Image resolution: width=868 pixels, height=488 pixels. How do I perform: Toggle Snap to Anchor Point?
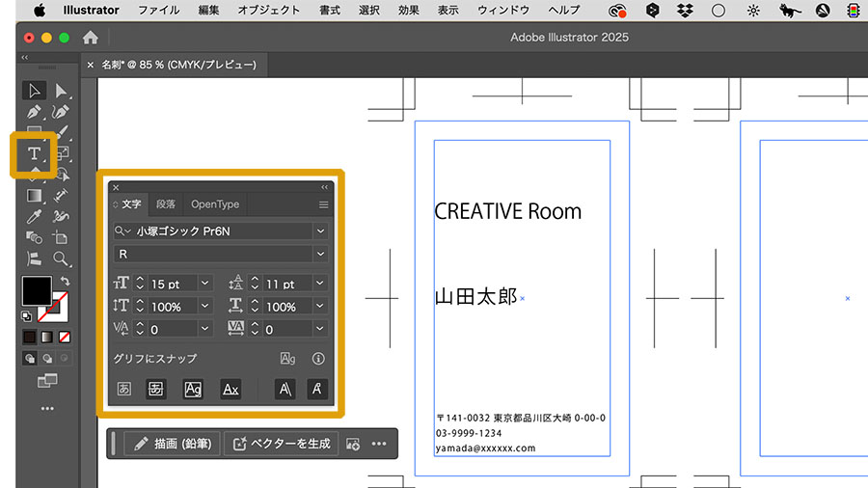(317, 389)
